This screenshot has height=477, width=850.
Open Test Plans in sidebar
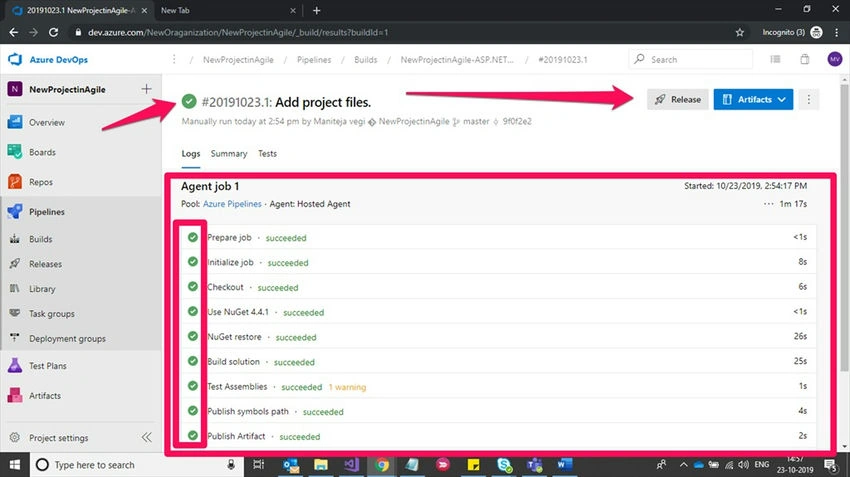[x=48, y=366]
